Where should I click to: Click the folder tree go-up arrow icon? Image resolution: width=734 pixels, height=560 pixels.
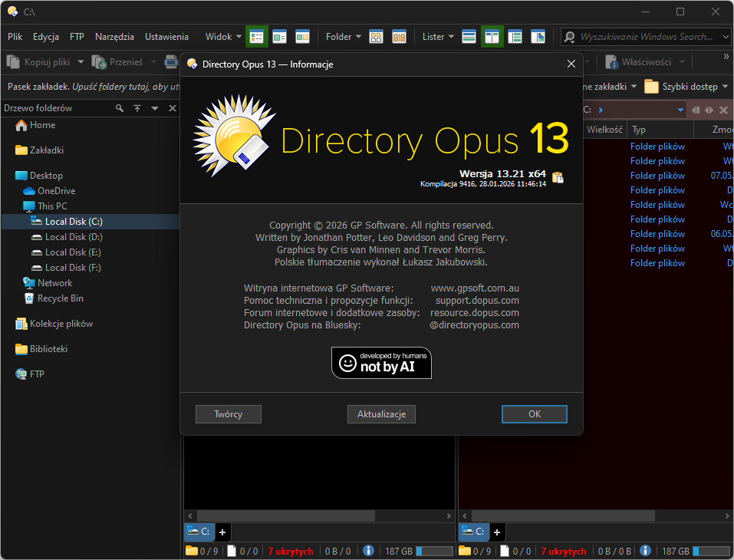pos(137,108)
